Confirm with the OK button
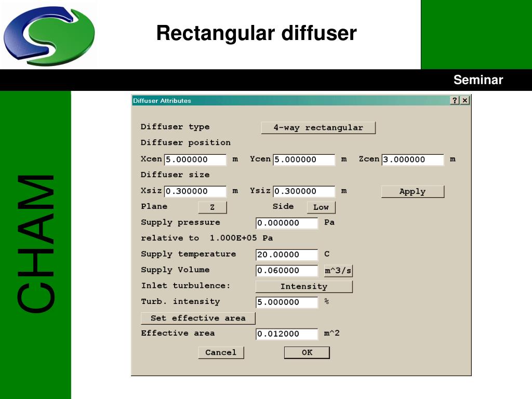 pyautogui.click(x=307, y=353)
